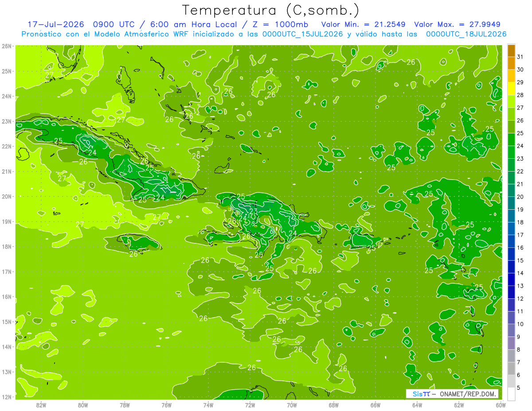The image size is (532, 411).
Task: Click 'Valor Max. = 27.9949' readout
Action: 458,24
